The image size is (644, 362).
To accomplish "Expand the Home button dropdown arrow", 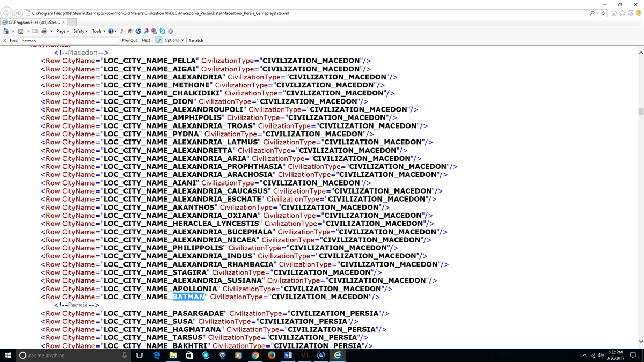I will [13, 31].
